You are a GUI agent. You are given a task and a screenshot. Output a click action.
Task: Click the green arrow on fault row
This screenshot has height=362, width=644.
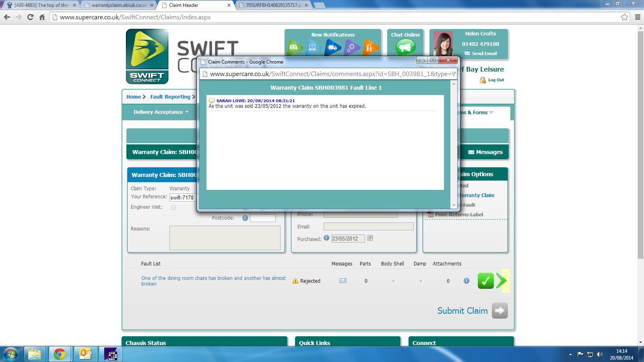coord(502,281)
